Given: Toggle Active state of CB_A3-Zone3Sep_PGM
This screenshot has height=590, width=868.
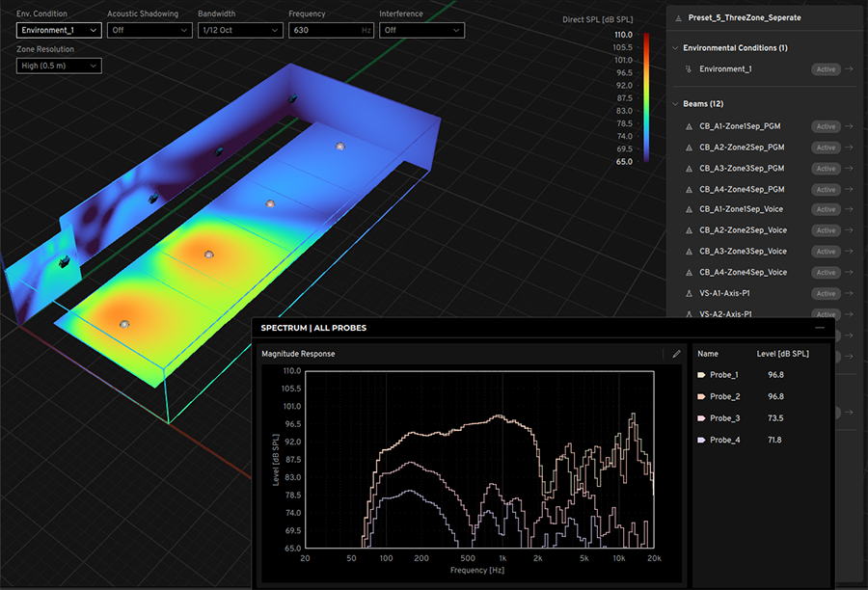Looking at the screenshot, I should (826, 169).
